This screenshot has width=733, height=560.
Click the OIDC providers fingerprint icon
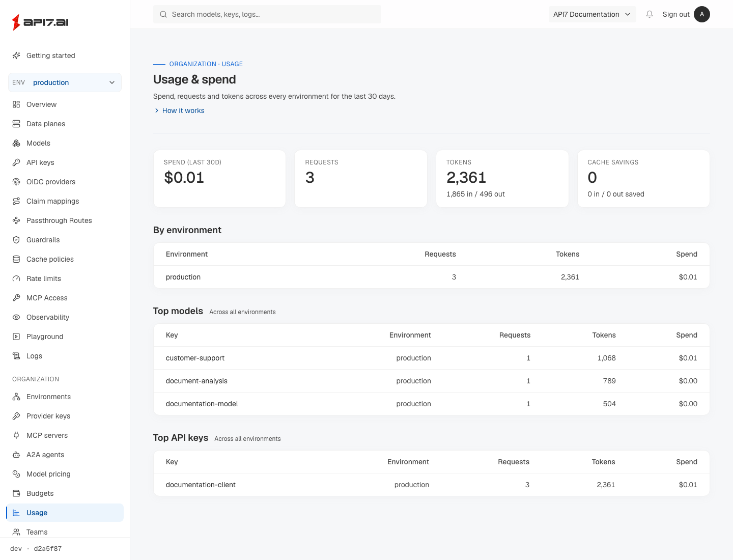click(x=16, y=182)
